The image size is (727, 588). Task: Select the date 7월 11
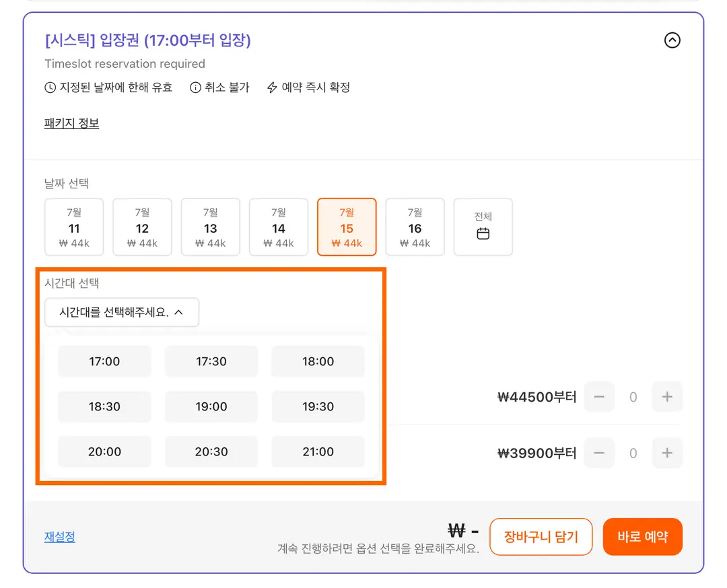(74, 227)
